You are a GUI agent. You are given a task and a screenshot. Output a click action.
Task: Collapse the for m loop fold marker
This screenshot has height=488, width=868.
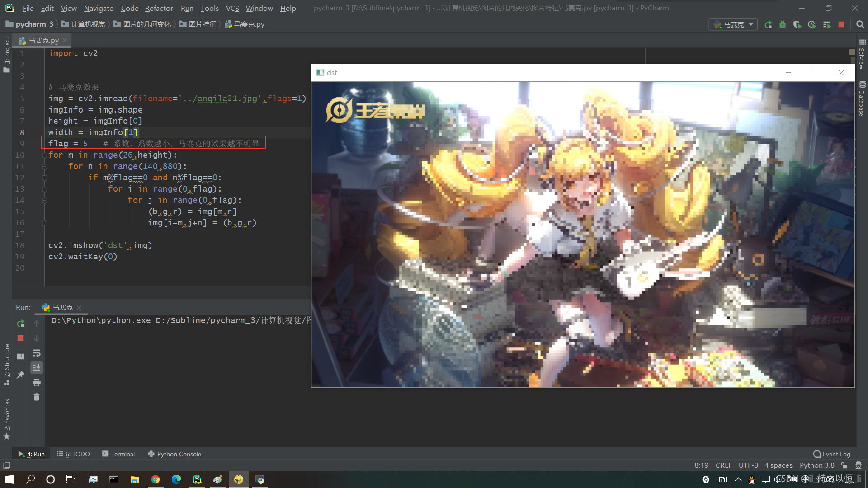[45, 155]
